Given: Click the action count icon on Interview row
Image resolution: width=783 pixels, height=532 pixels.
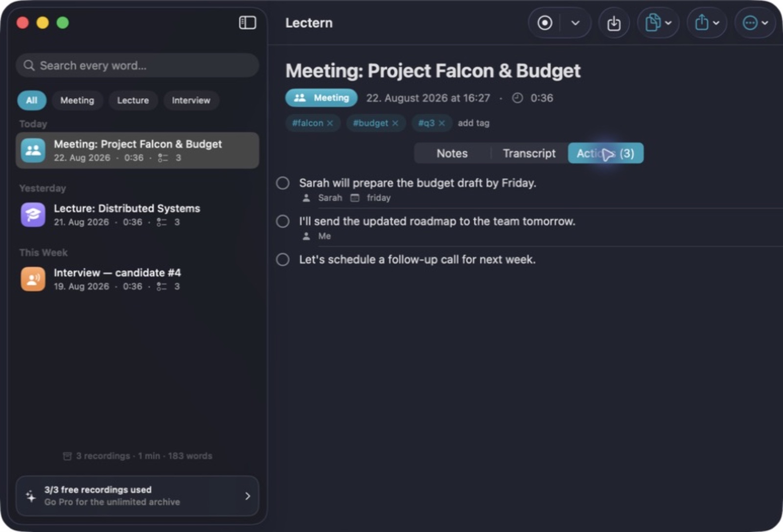Looking at the screenshot, I should click(x=161, y=287).
